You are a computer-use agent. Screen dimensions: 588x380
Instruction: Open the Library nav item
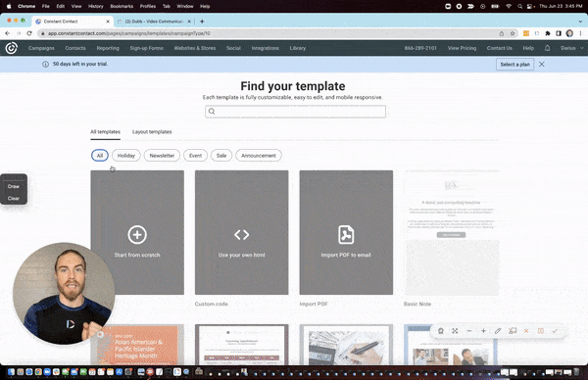pos(298,48)
